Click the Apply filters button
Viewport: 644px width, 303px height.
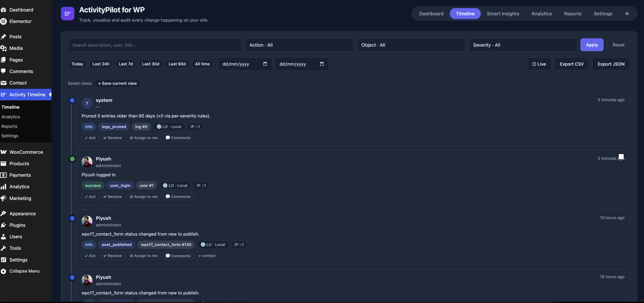pyautogui.click(x=592, y=45)
